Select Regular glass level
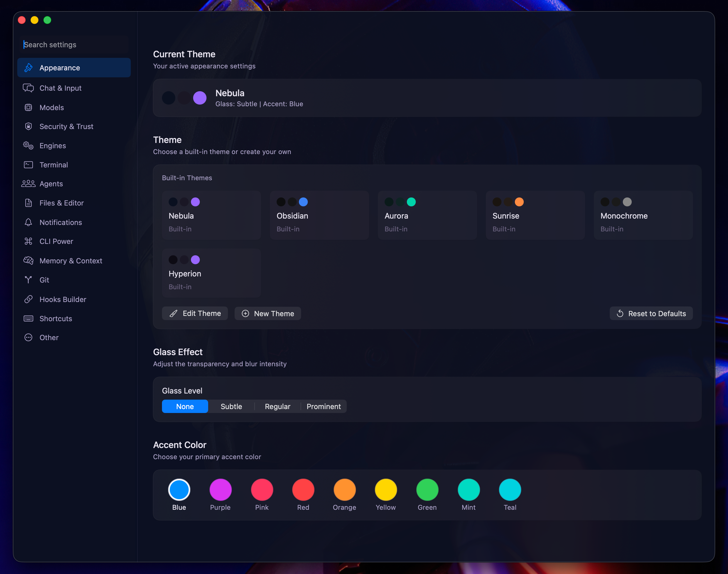728x574 pixels. (277, 406)
